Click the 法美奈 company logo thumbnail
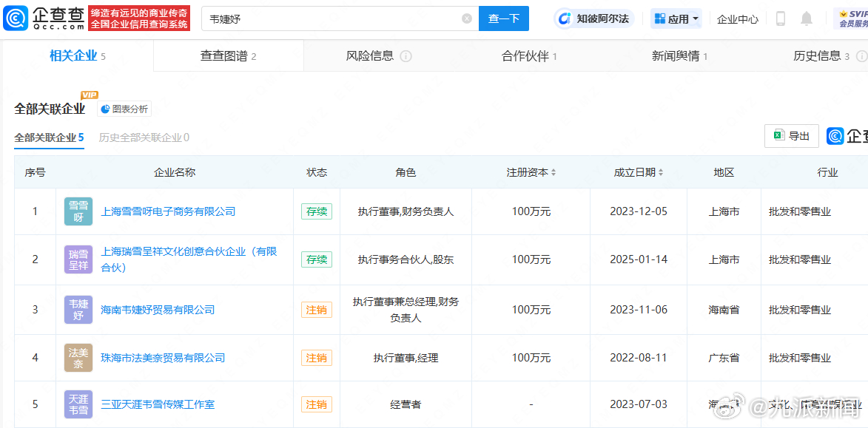This screenshot has height=428, width=868. tap(78, 358)
